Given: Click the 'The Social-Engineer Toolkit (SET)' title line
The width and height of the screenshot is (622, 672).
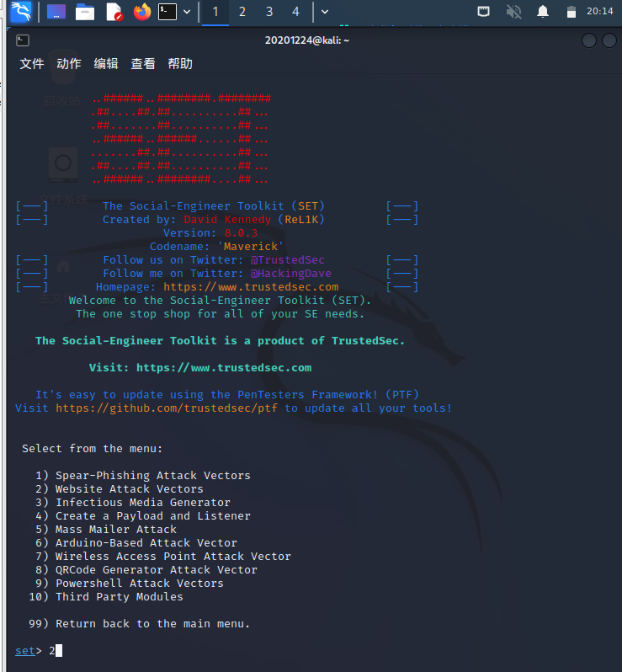Looking at the screenshot, I should point(213,206).
